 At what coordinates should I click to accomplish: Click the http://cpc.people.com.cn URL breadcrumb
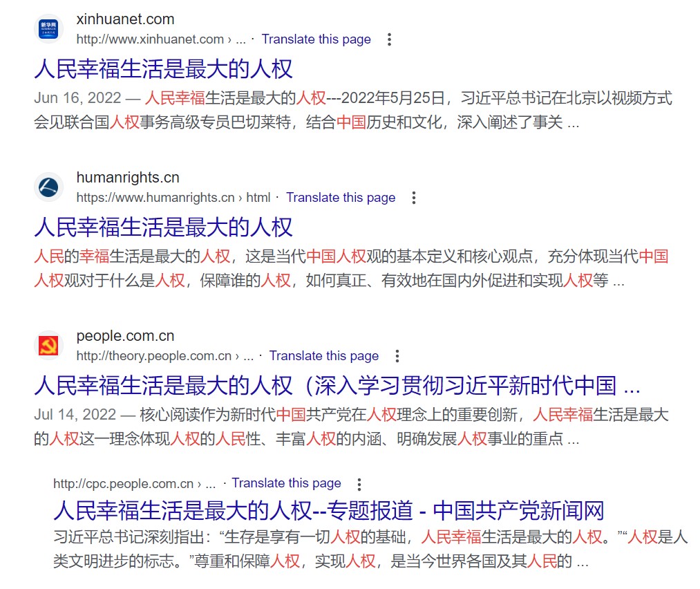[134, 484]
